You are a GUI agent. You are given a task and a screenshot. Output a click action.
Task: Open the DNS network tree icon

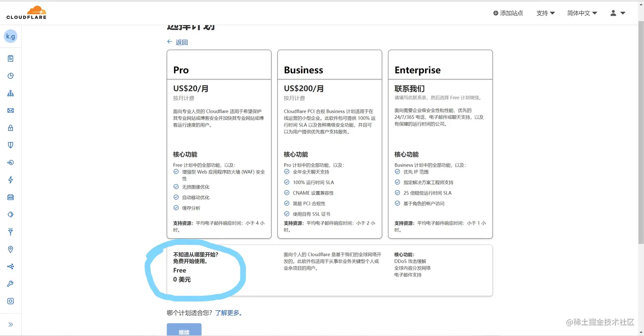pos(11,93)
